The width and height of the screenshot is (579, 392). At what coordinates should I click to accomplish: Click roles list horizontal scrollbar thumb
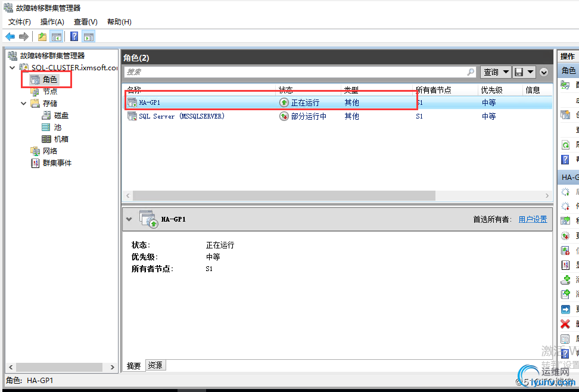tap(284, 195)
